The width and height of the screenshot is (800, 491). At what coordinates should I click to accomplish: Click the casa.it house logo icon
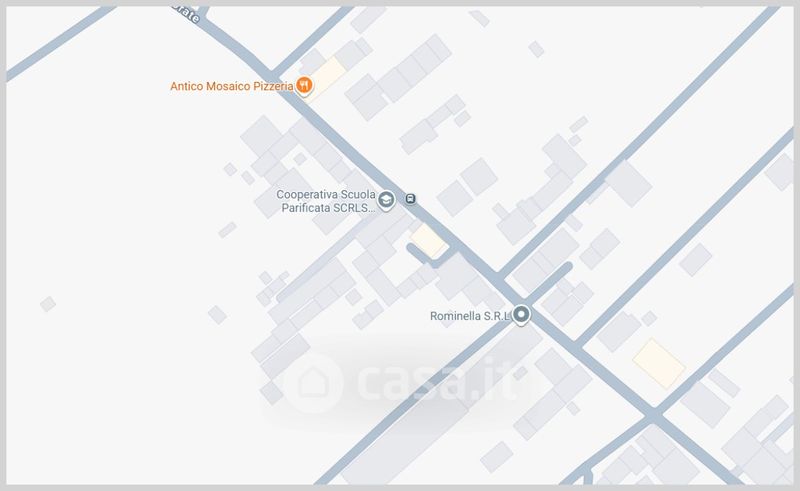click(313, 382)
